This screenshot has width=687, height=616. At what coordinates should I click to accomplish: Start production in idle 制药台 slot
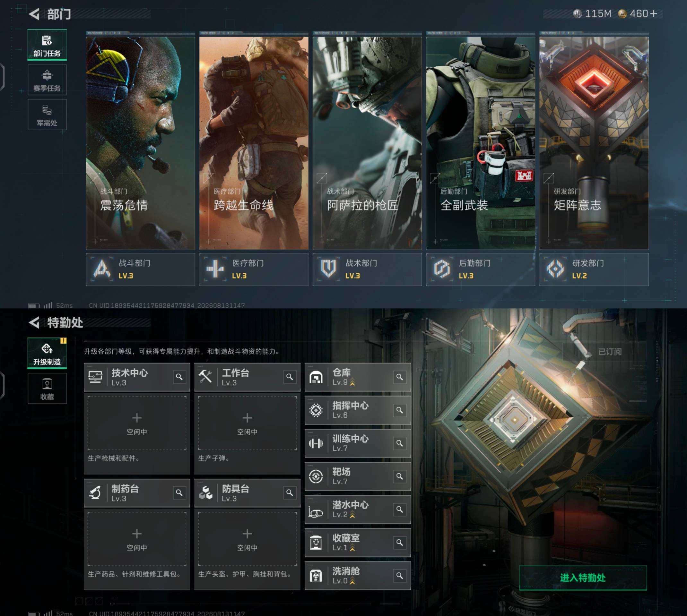137,539
